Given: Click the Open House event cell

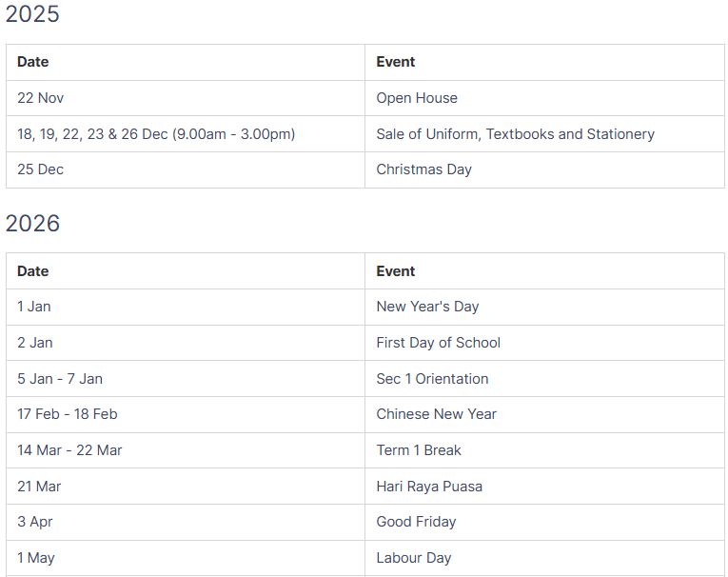Looking at the screenshot, I should pos(417,98).
